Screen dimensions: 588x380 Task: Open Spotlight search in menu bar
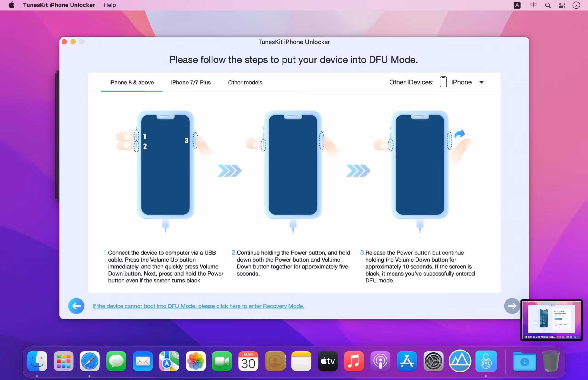coord(548,5)
